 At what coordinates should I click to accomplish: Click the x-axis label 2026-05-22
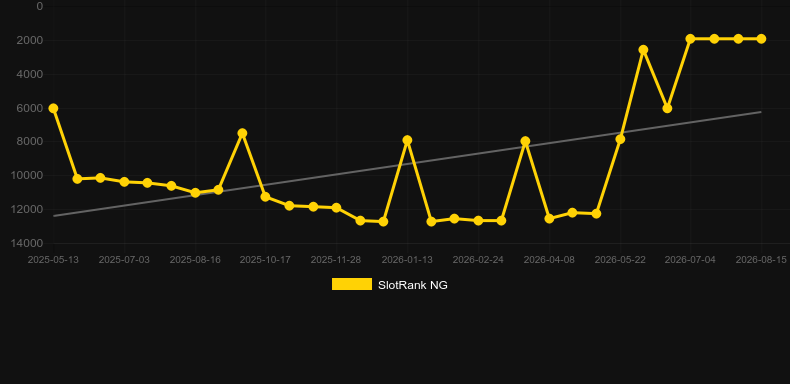coord(620,260)
